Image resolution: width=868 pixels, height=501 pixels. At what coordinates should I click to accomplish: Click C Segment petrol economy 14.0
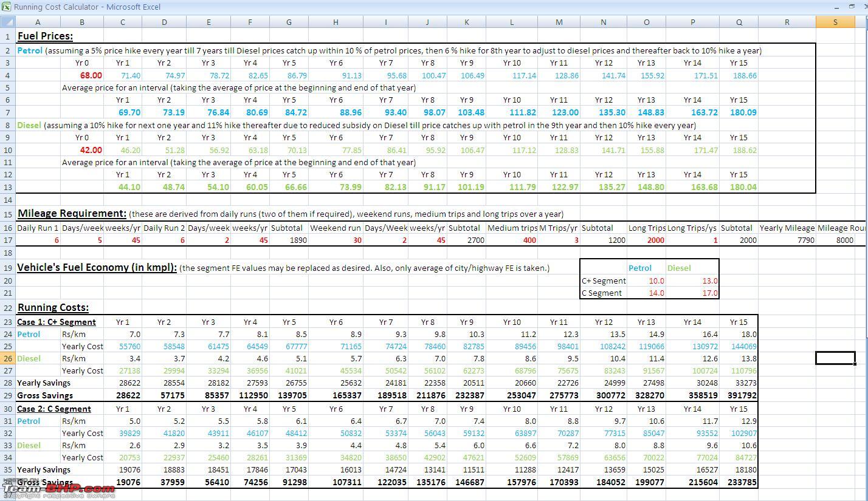point(656,293)
